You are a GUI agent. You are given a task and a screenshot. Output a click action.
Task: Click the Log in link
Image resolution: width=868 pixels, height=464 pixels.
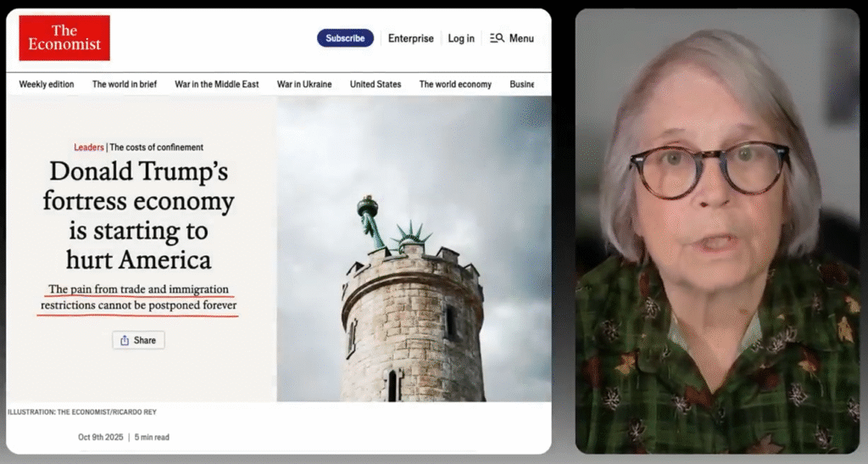461,38
